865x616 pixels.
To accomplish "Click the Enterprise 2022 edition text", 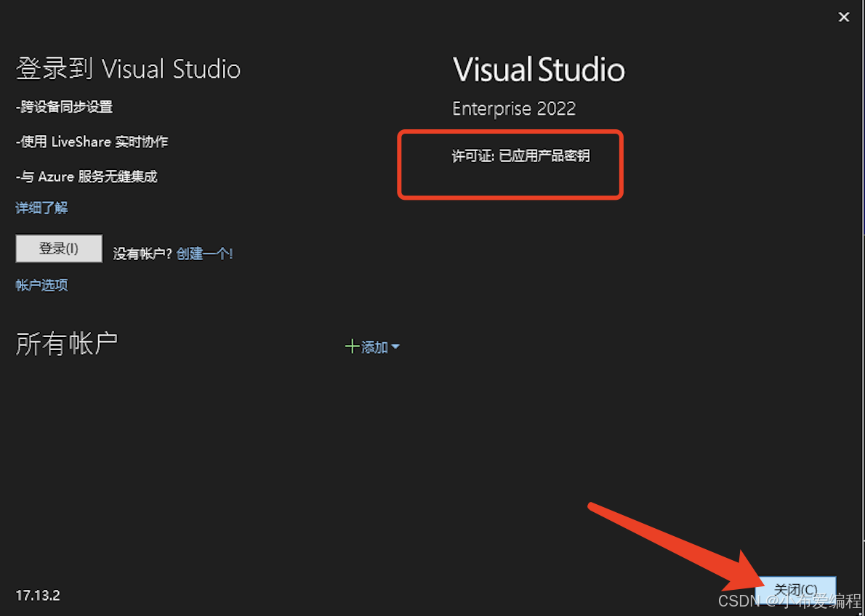I will click(514, 109).
